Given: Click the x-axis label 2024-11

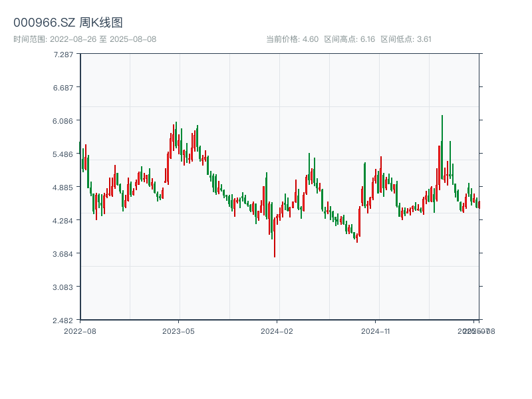Looking at the screenshot, I should tap(376, 331).
